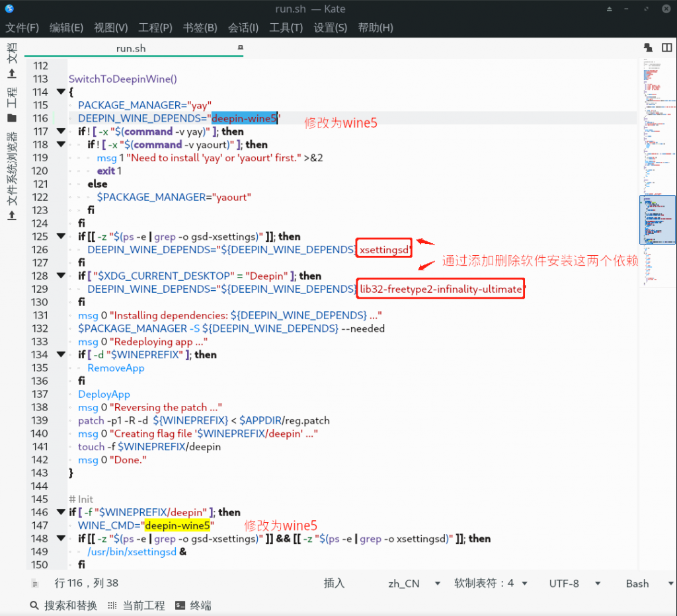Image resolution: width=677 pixels, height=616 pixels.
Task: Open the 工程 project sidebar panel
Action: [12, 104]
